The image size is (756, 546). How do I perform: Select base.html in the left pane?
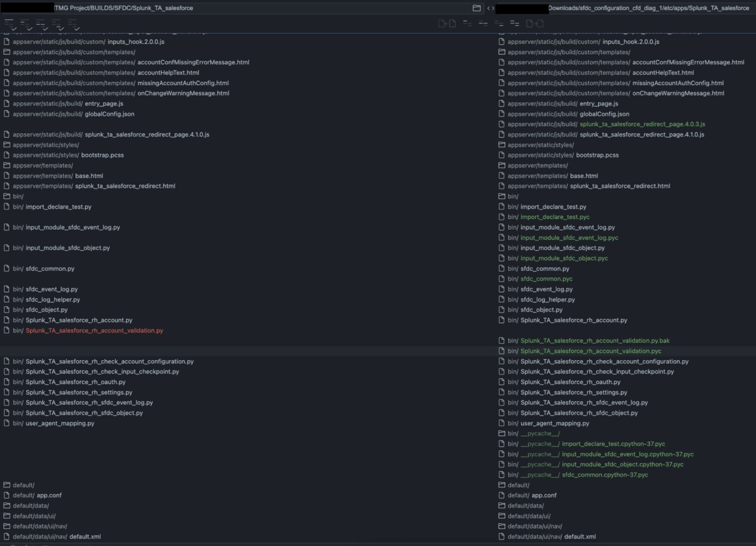88,176
